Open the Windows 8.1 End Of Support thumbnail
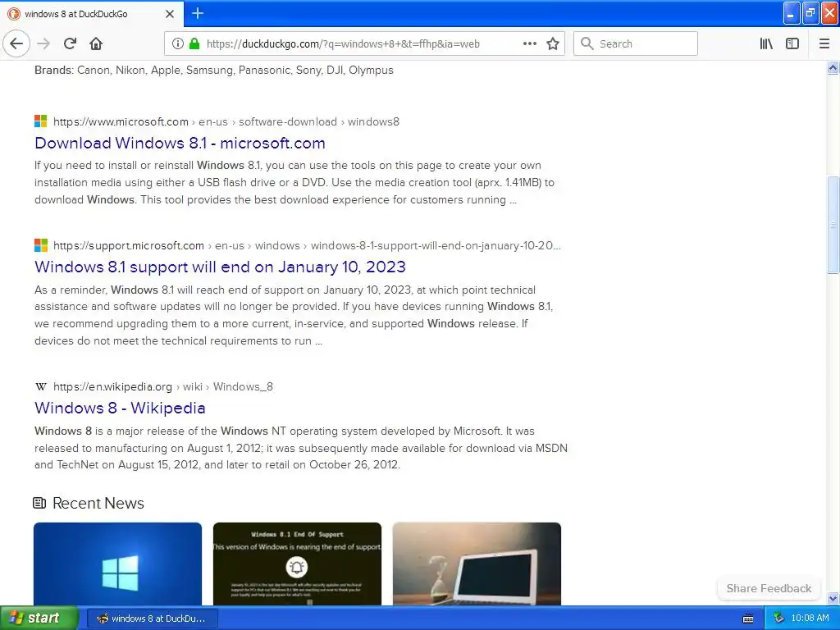This screenshot has width=840, height=630. (x=297, y=564)
